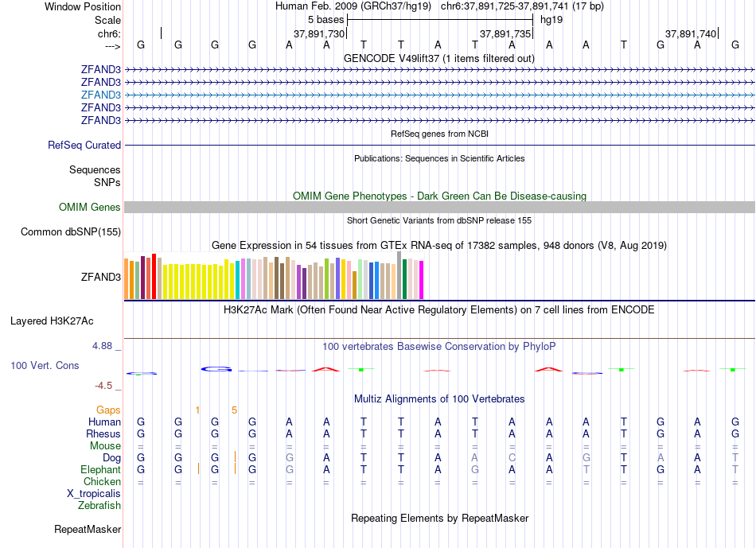Click the 'Human' species label

[104, 422]
